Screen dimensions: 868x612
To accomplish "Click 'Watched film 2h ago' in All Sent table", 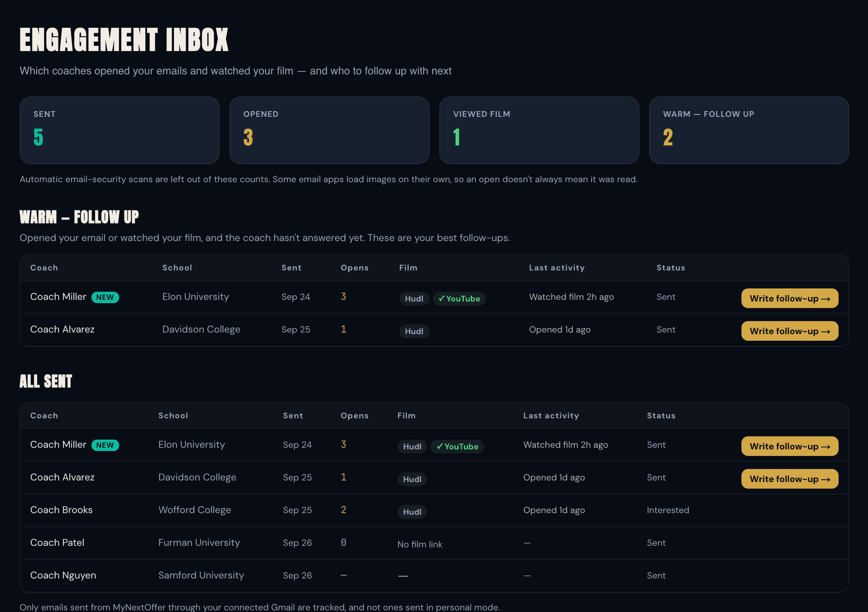I will 565,445.
